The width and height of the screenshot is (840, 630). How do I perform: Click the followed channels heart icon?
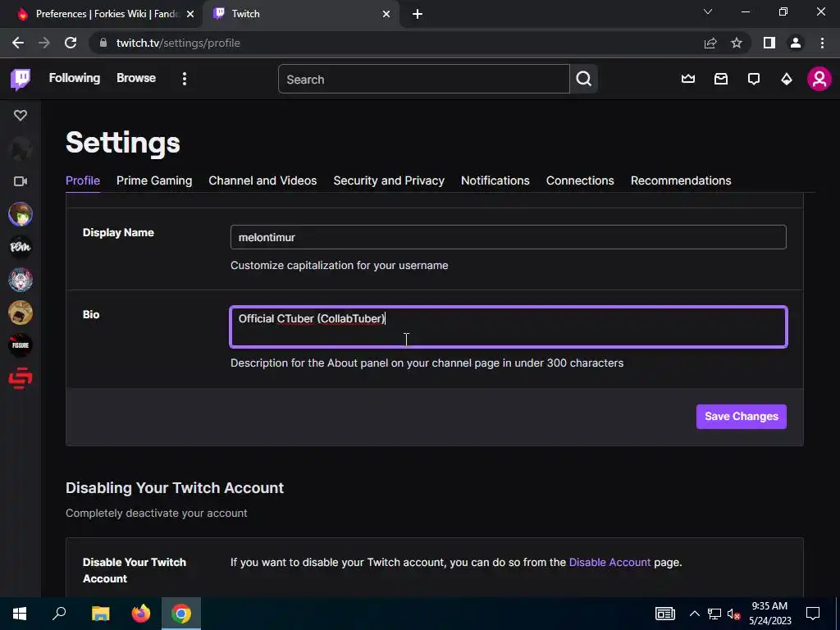coord(21,115)
